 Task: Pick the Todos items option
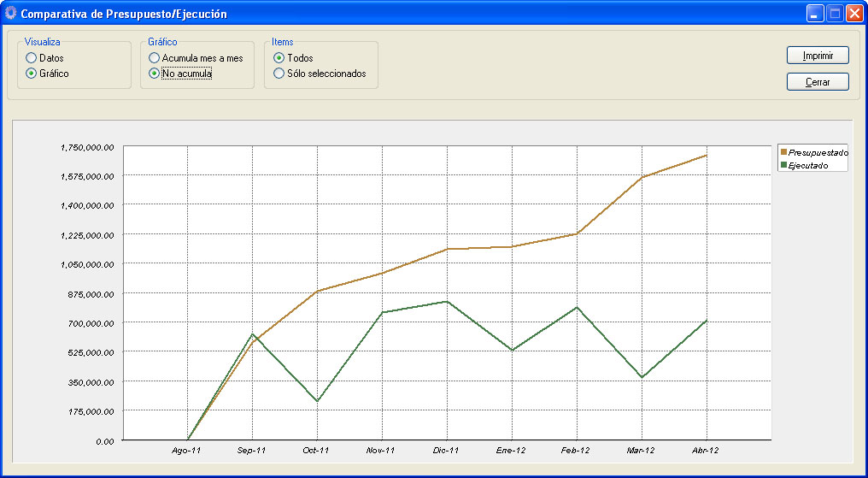pyautogui.click(x=279, y=58)
